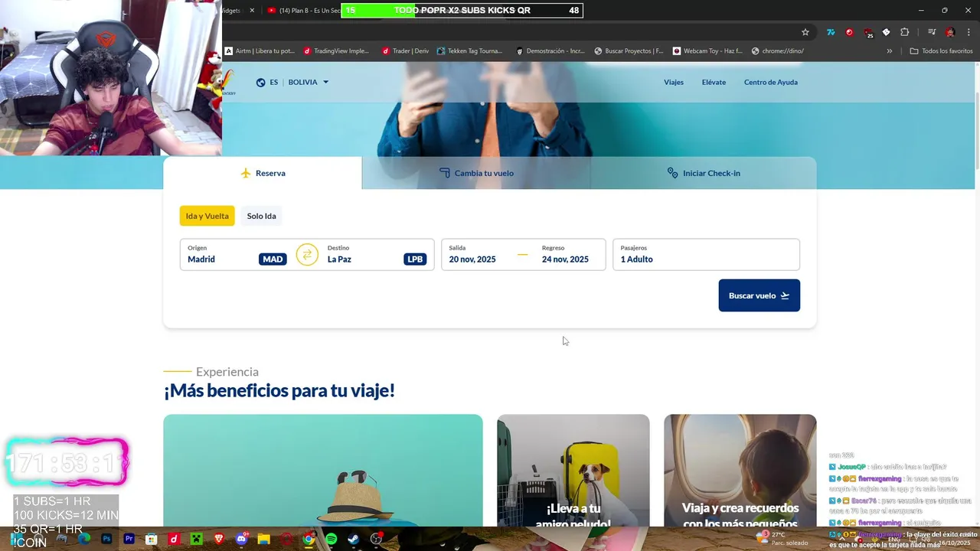This screenshot has height=551, width=980.
Task: Expand the hidden bookmarks chevron
Action: tap(890, 51)
